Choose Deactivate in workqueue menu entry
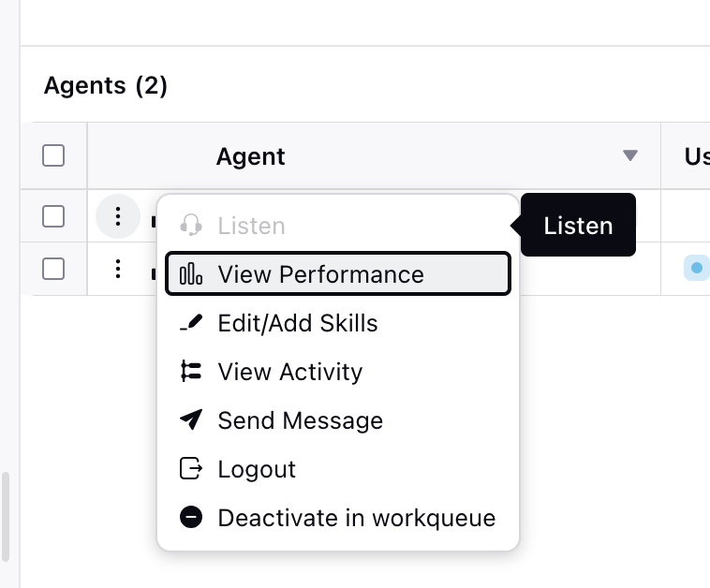This screenshot has width=710, height=588. [338, 517]
